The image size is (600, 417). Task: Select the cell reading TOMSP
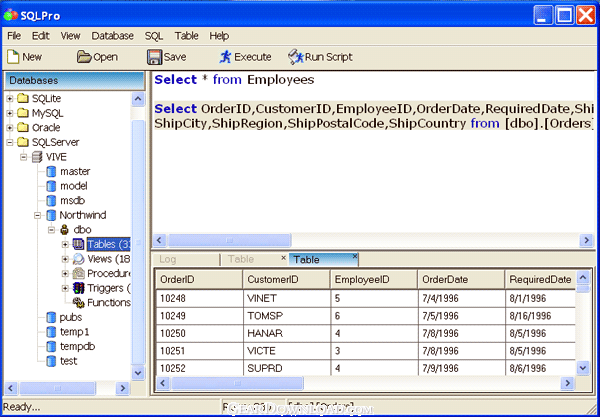(x=286, y=316)
